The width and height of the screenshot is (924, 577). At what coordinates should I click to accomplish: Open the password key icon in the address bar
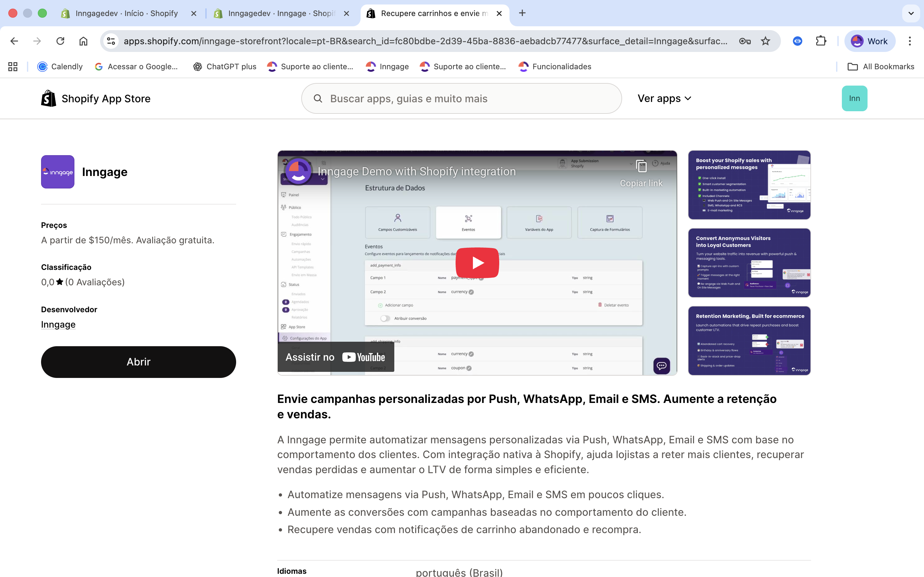pyautogui.click(x=745, y=41)
